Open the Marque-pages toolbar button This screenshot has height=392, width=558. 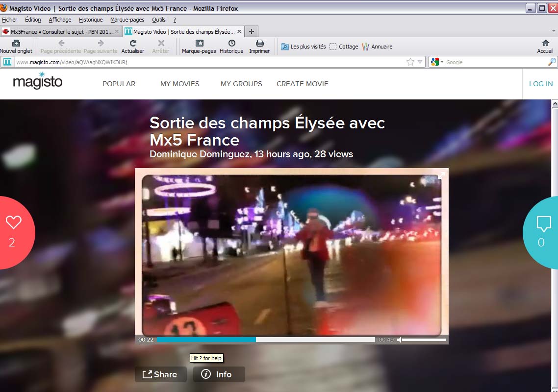pyautogui.click(x=199, y=47)
